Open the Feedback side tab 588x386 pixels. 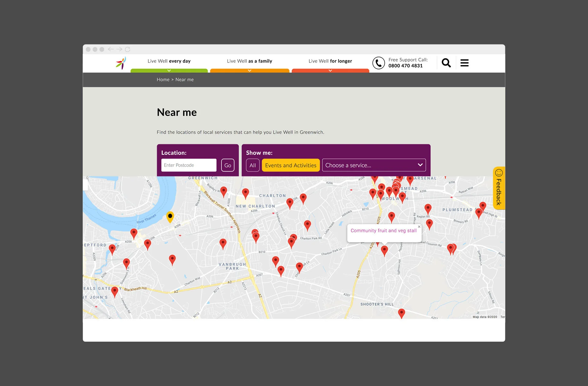[x=499, y=188]
